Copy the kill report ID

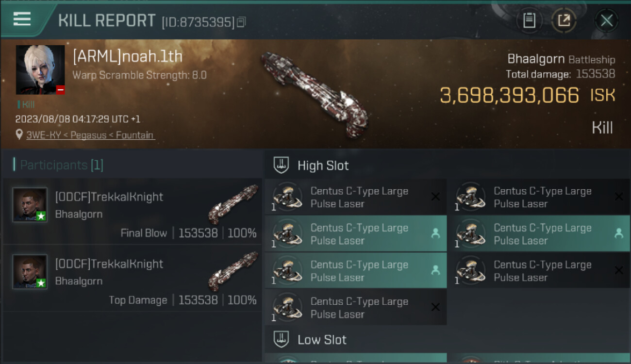(242, 22)
